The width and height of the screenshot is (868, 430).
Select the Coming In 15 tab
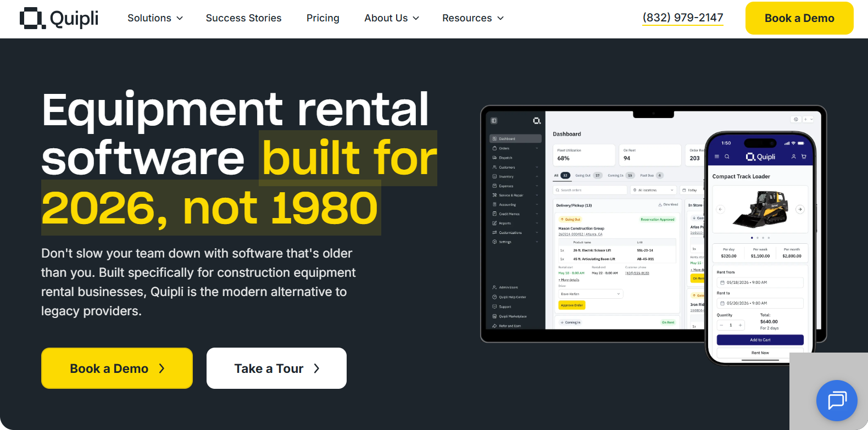coord(621,176)
